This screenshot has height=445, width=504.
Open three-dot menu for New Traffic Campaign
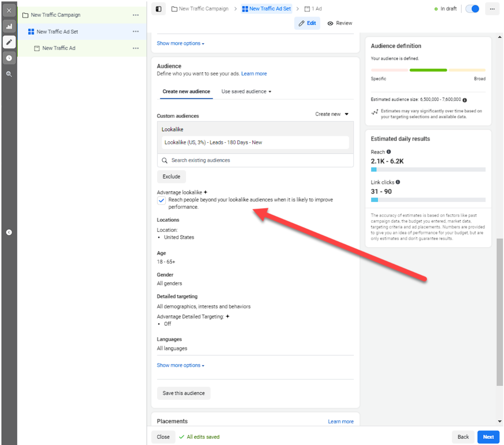[x=136, y=15]
